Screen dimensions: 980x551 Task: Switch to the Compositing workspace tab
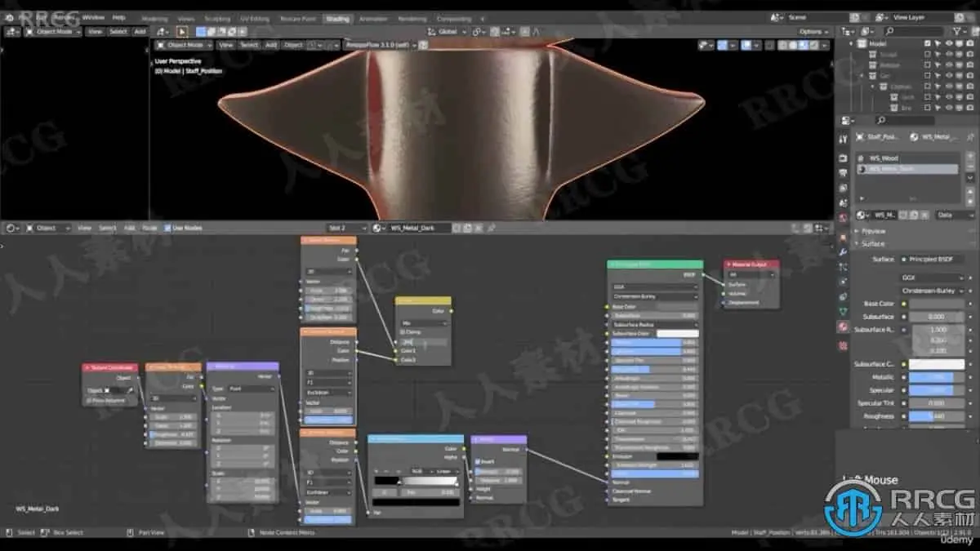pos(454,18)
